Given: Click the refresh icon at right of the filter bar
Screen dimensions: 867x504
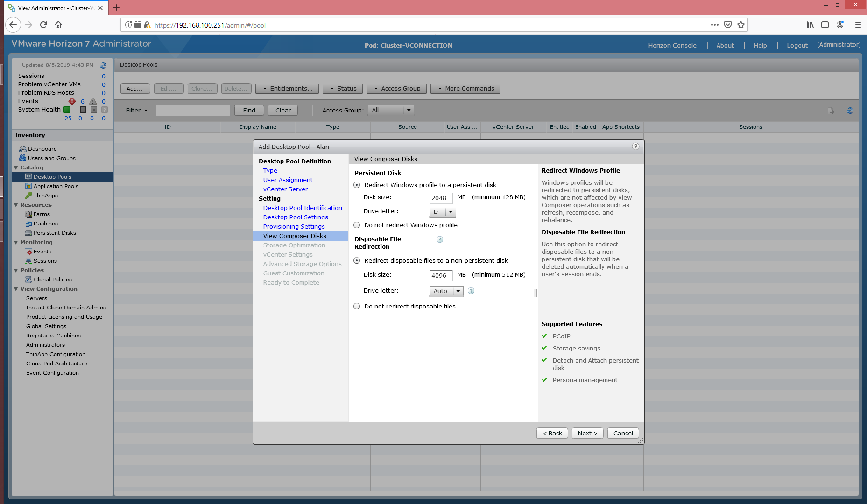Looking at the screenshot, I should click(x=850, y=111).
